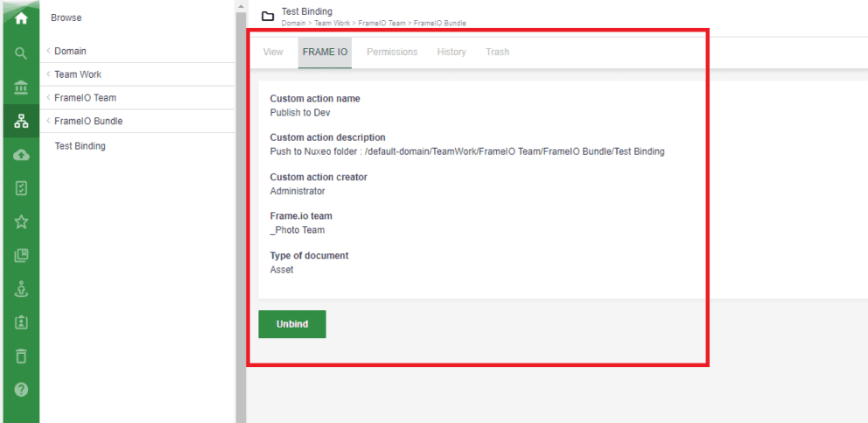Open the Favorites star icon
This screenshot has height=423, width=868.
point(21,222)
